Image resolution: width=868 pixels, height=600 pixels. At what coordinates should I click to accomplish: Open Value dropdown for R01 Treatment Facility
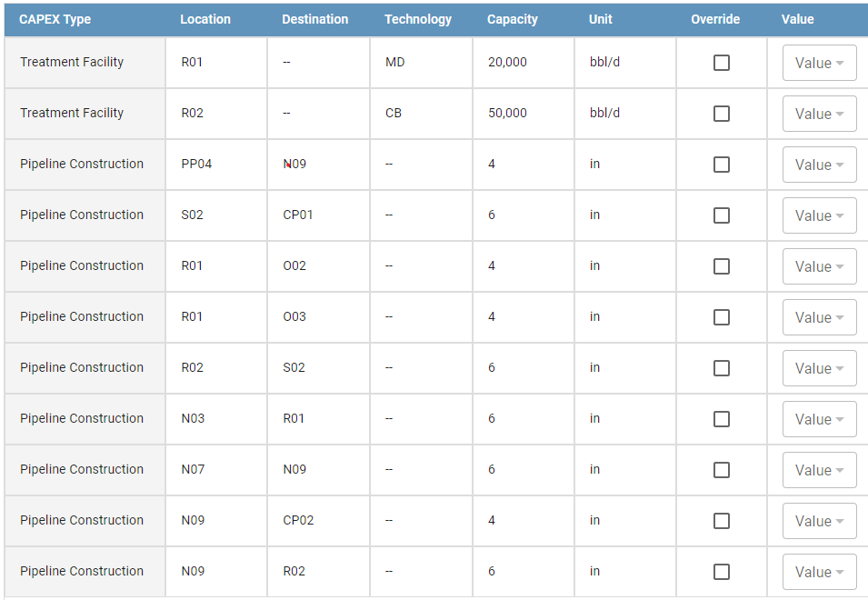[x=819, y=63]
